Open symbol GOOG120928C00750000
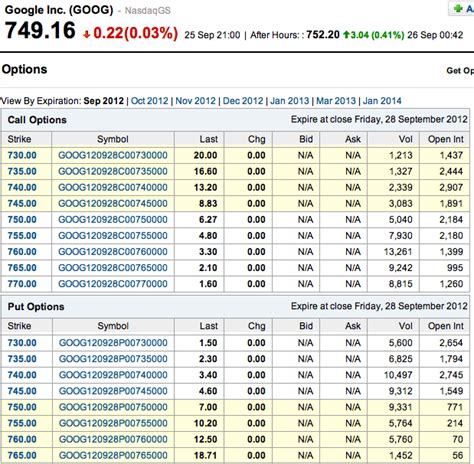474x464 pixels. [x=113, y=220]
